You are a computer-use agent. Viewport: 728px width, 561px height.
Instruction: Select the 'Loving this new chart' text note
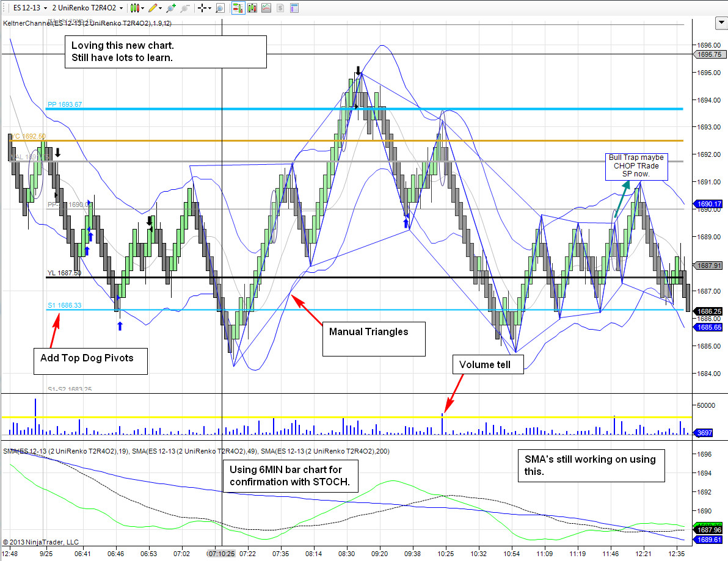166,51
